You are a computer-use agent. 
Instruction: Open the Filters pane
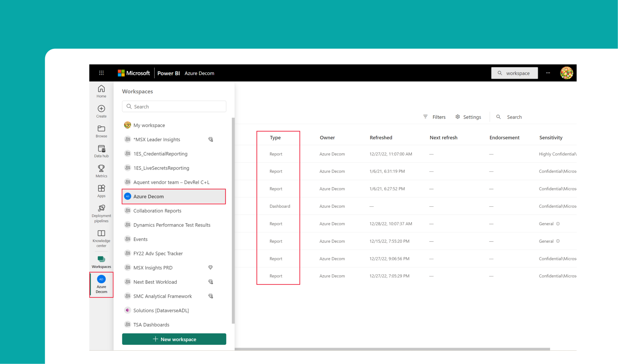[435, 117]
